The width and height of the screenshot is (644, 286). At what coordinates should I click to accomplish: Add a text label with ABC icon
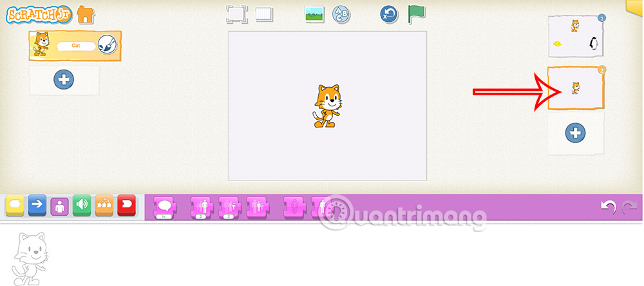(341, 14)
